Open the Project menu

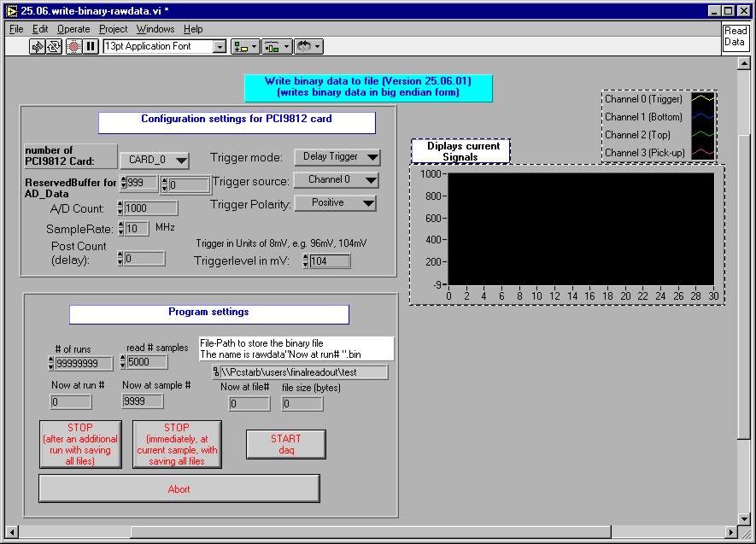[x=114, y=29]
